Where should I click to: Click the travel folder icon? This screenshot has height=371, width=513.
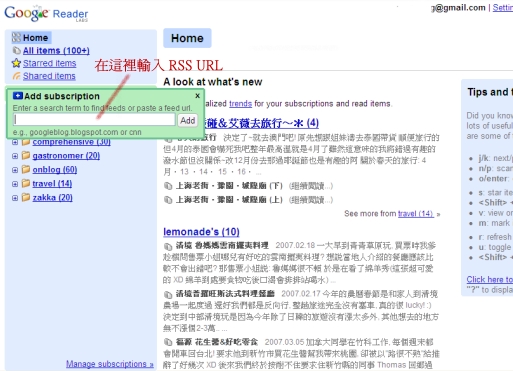[26, 184]
